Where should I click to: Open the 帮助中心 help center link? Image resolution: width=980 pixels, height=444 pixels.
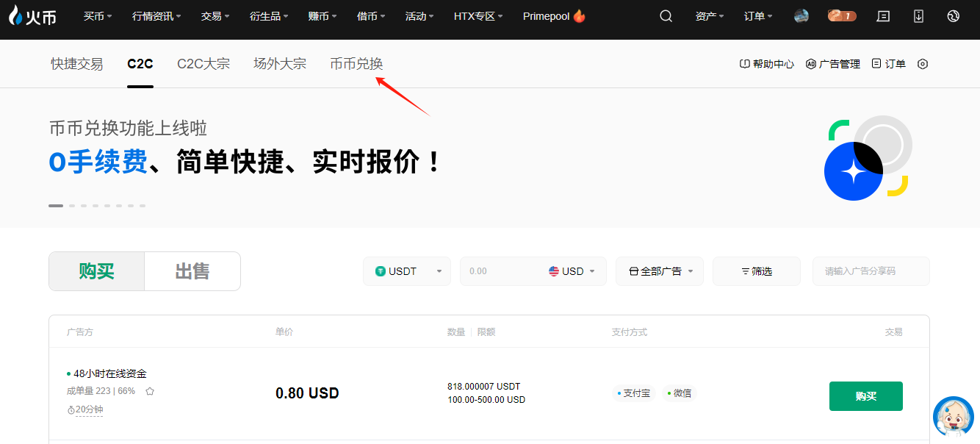click(x=766, y=64)
